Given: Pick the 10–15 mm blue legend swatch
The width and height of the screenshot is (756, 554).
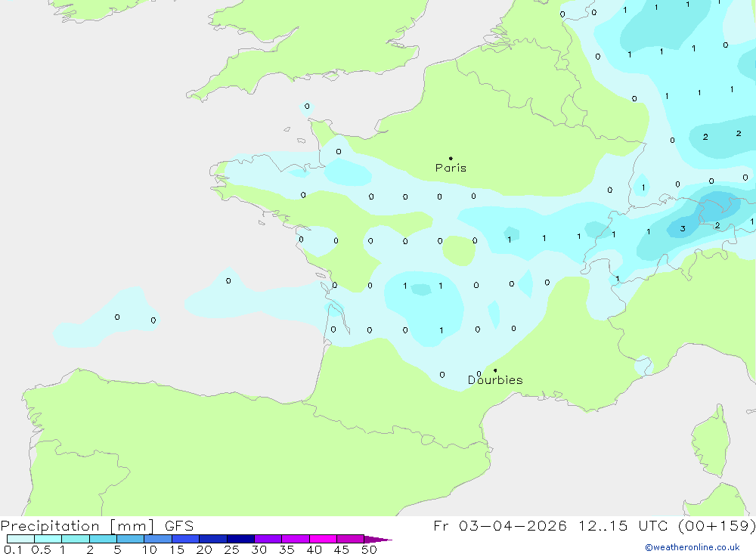Looking at the screenshot, I should [158, 539].
